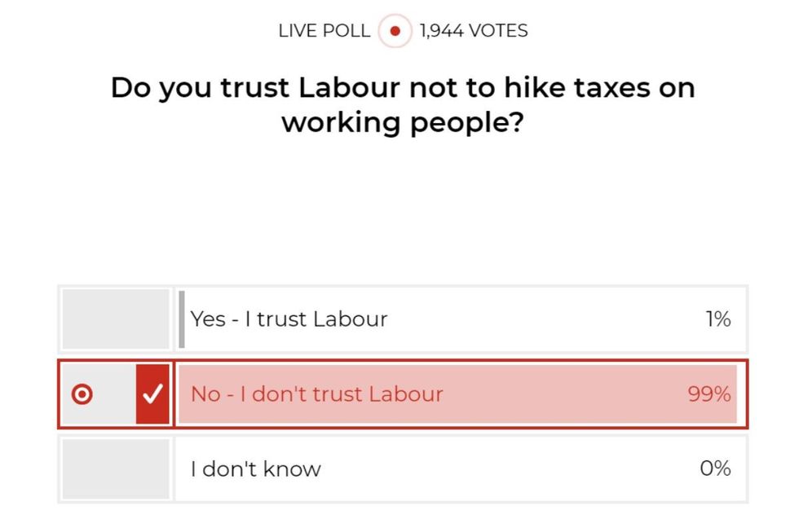
Task: Select the red bullseye radio icon
Action: (82, 394)
